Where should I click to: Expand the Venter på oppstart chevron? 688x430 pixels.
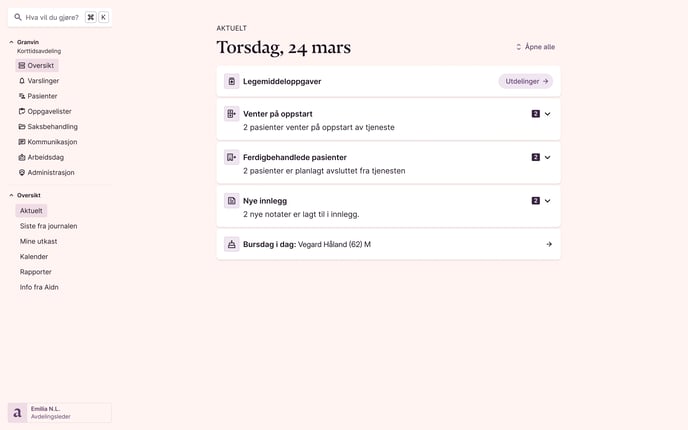pos(548,114)
